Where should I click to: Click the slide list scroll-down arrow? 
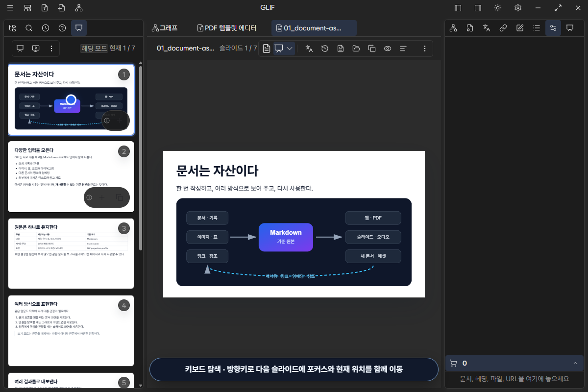[x=141, y=385]
